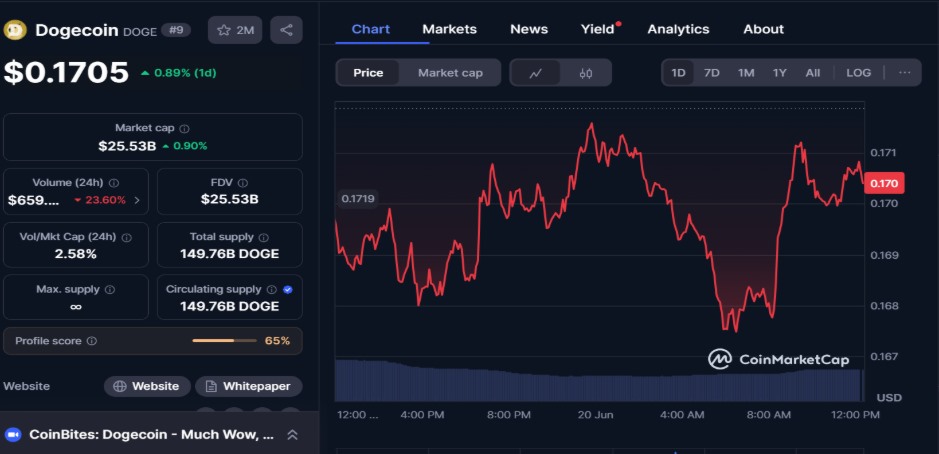Viewport: 939px width, 454px height.
Task: Show Total supply info icon
Action: [263, 237]
